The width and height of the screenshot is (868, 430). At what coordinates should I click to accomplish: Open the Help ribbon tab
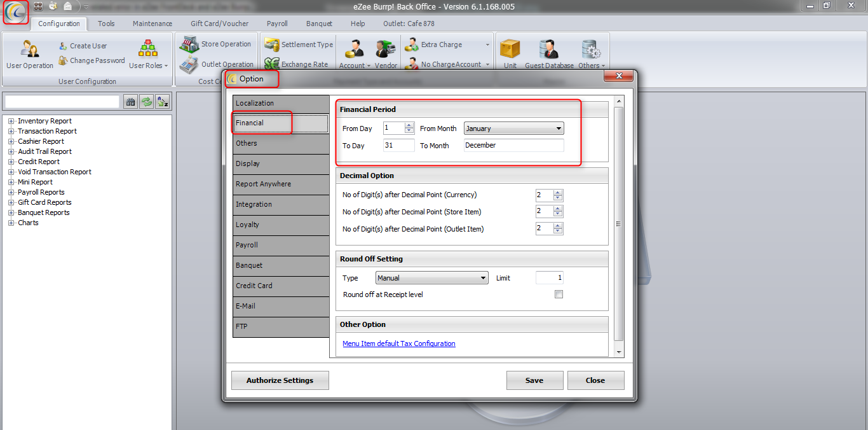(358, 24)
